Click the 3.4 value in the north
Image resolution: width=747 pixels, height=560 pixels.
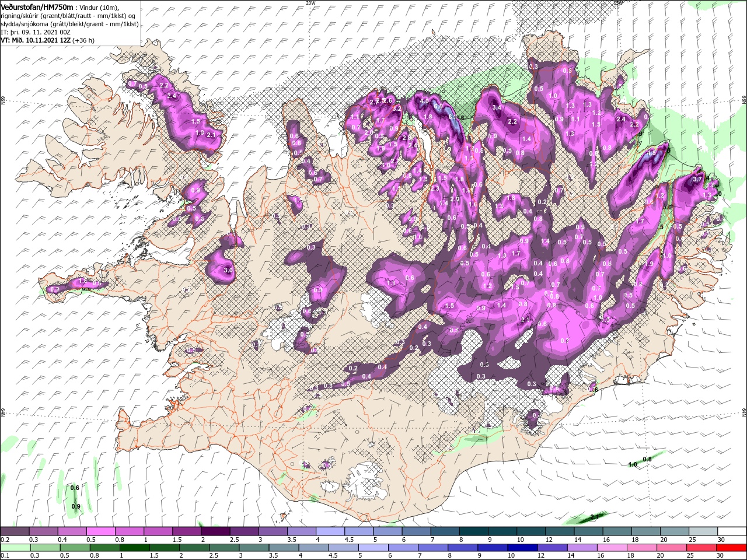point(497,107)
